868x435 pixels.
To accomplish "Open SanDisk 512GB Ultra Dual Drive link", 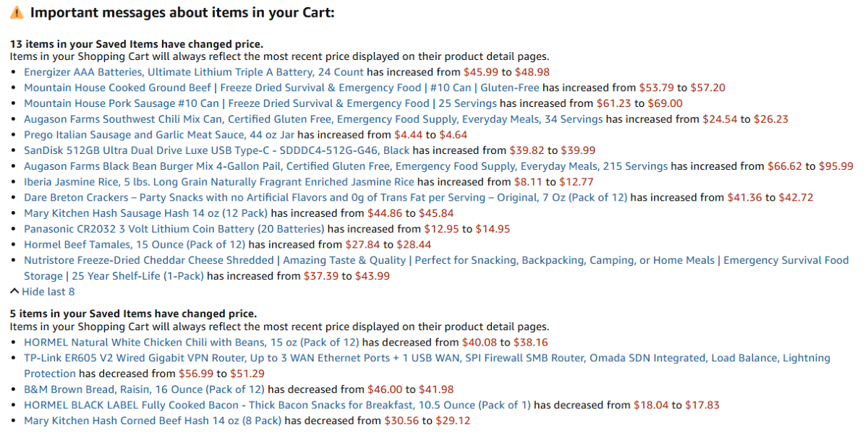I will point(216,151).
